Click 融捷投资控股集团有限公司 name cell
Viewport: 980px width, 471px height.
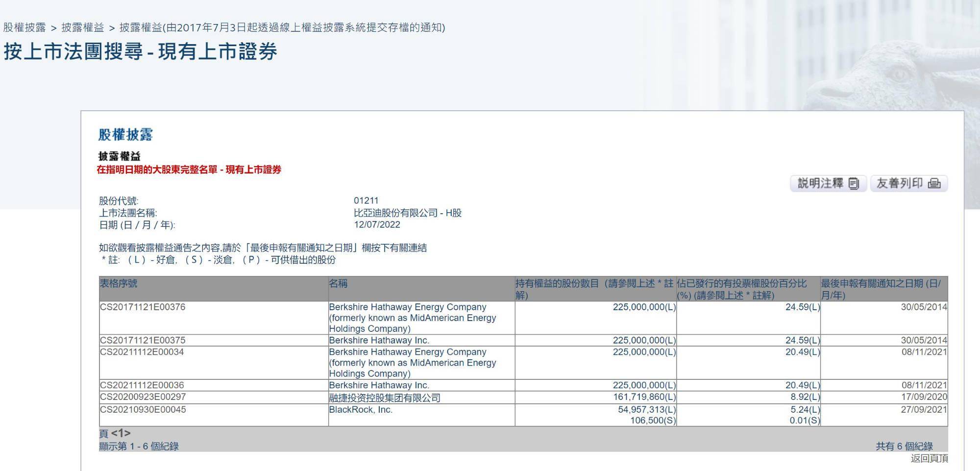pos(385,397)
